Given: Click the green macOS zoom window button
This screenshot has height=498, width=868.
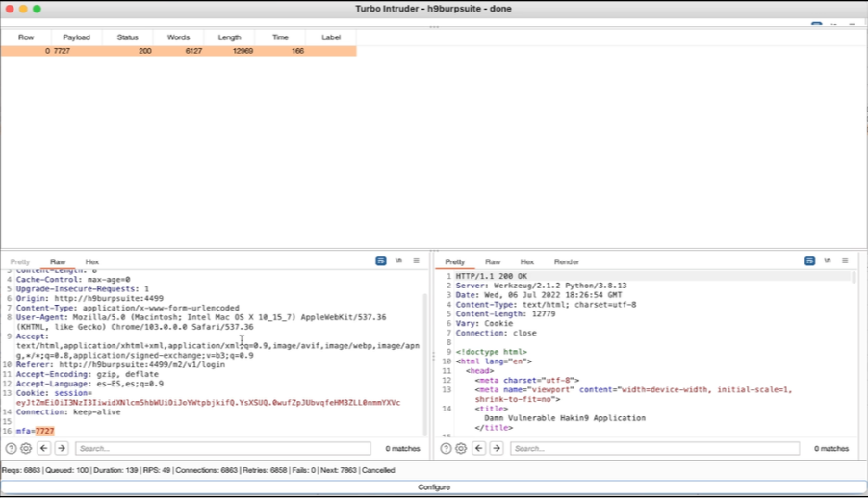Looking at the screenshot, I should (x=37, y=9).
